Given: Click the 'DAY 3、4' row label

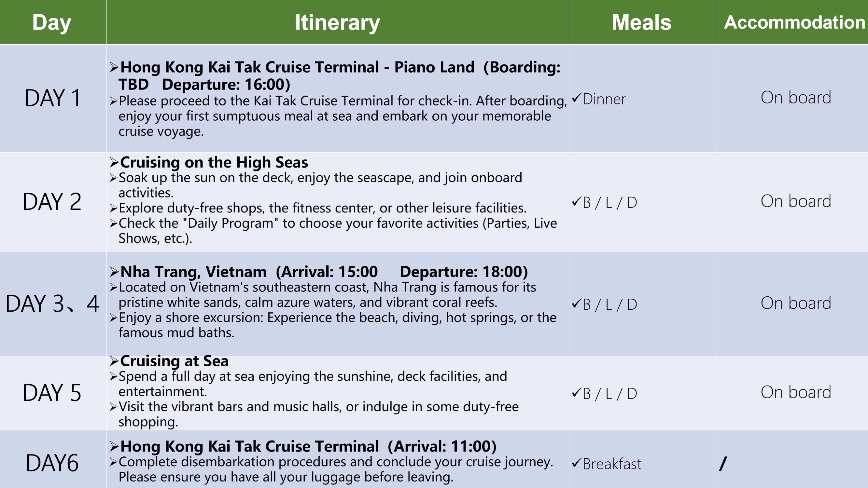Looking at the screenshot, I should 52,304.
